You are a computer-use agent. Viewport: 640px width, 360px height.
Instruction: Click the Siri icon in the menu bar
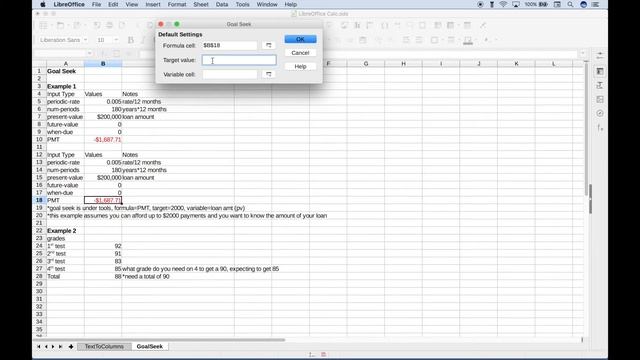pos(583,4)
